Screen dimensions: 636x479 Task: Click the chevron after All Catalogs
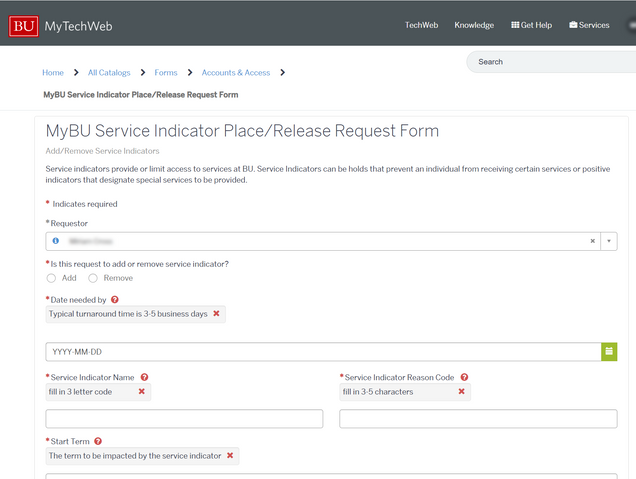[x=143, y=73]
